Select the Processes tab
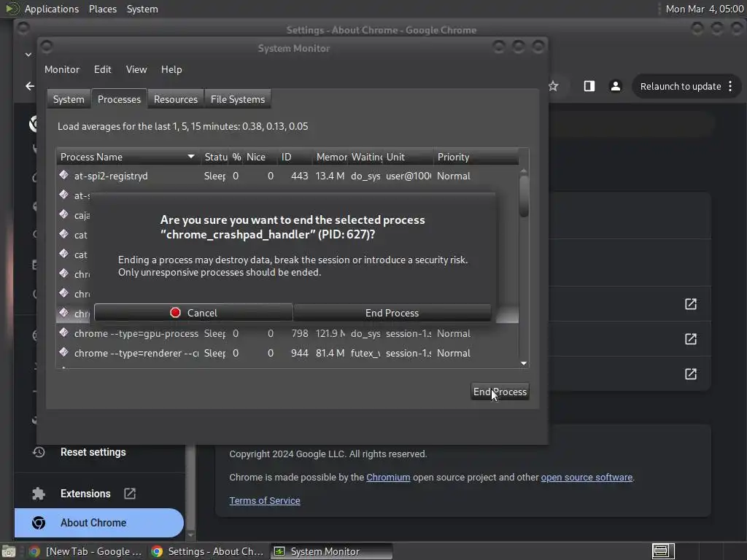The height and width of the screenshot is (560, 747). click(119, 99)
